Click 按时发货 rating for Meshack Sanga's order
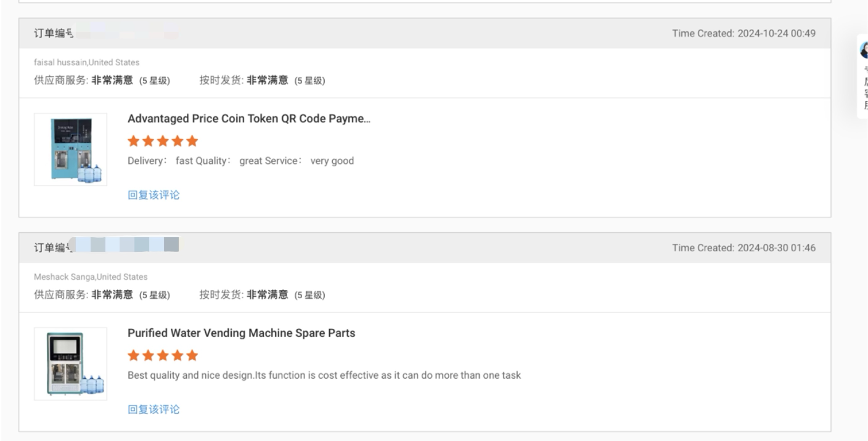868x441 pixels. pos(262,295)
